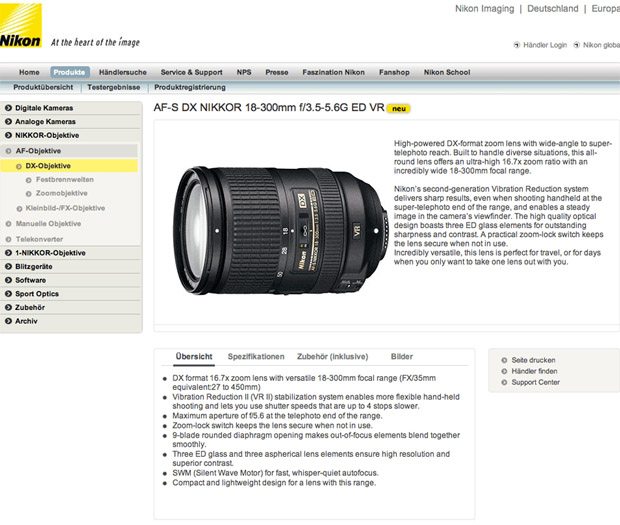
Task: Click arrow icon beside Analoge Kameras
Action: pos(8,121)
